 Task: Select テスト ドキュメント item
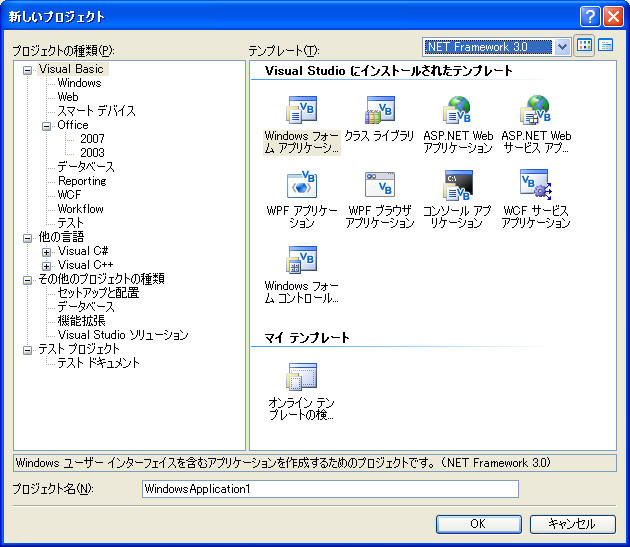99,363
